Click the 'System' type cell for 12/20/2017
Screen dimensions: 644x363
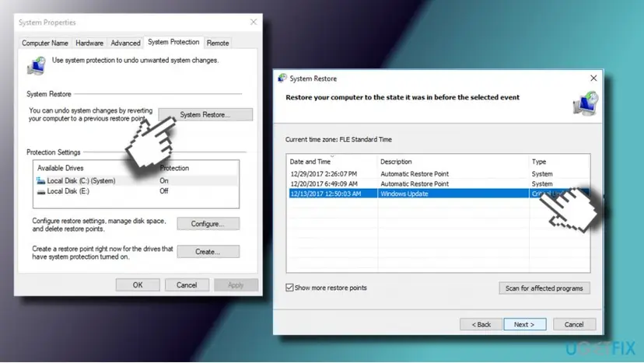point(542,184)
